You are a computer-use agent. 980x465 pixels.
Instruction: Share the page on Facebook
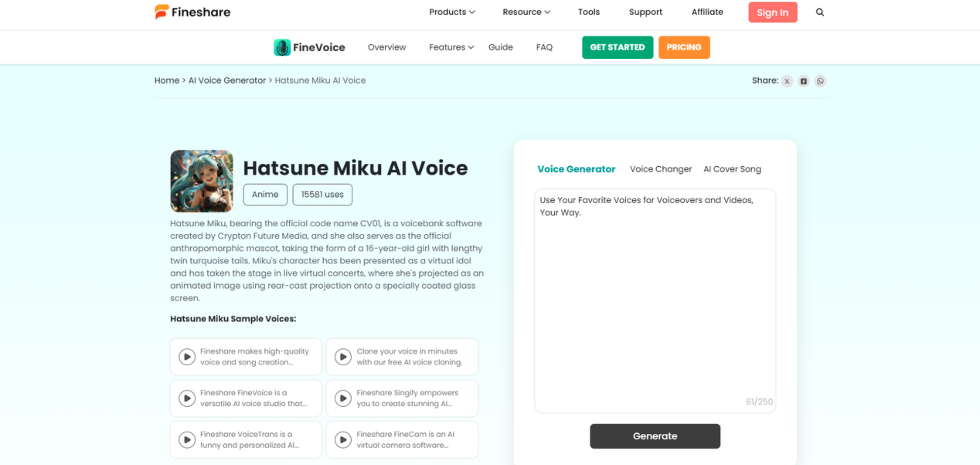tap(803, 81)
